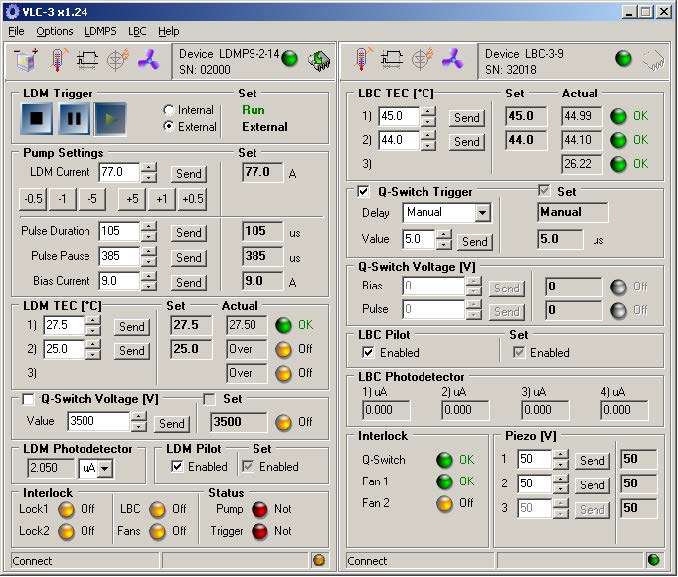This screenshot has height=577, width=678.
Task: Click the green status LED beside LBC-3-9
Action: tap(623, 58)
